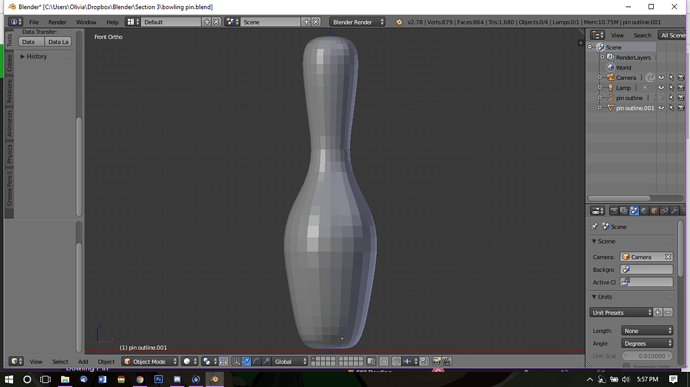
Task: Toggle proportional editing button in header
Action: point(384,361)
